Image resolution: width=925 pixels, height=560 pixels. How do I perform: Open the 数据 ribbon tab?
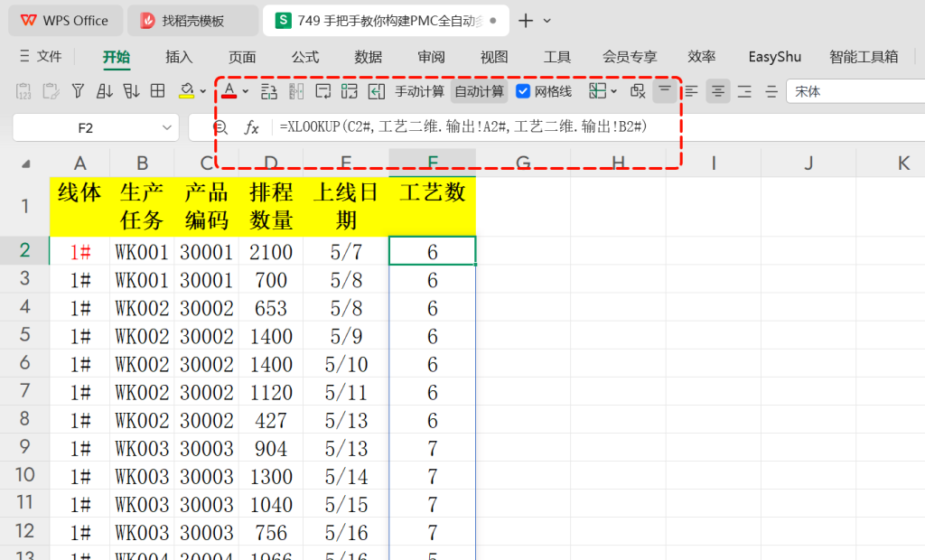point(369,57)
